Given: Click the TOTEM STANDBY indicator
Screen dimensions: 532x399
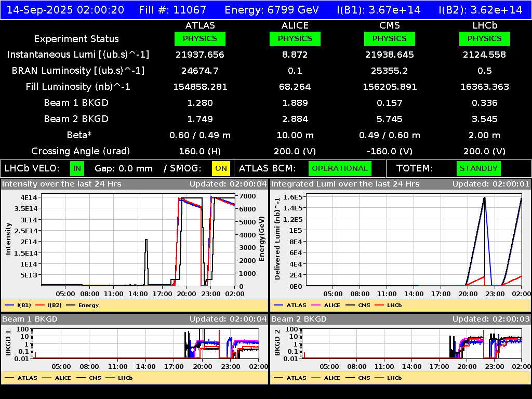Looking at the screenshot, I should point(478,169).
